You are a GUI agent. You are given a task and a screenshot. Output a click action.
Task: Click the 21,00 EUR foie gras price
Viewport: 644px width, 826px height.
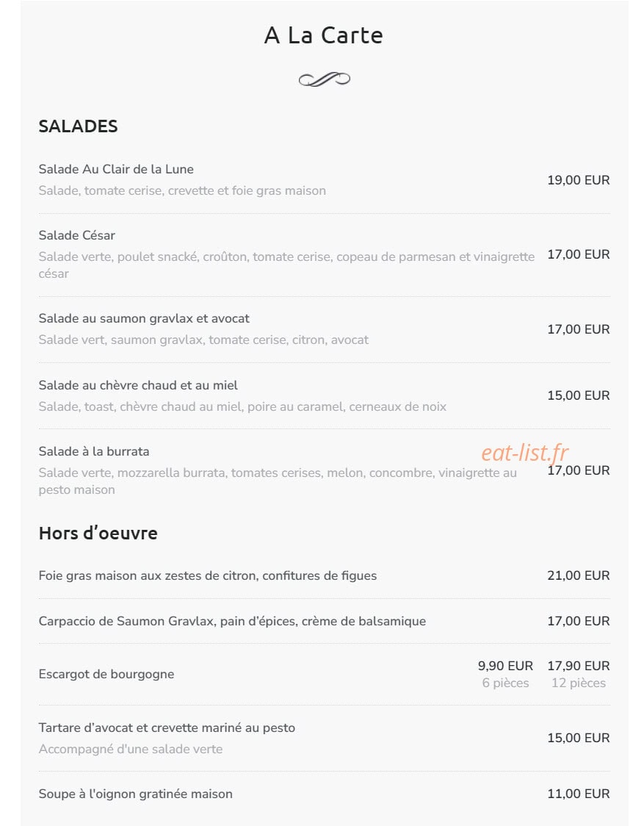[578, 576]
